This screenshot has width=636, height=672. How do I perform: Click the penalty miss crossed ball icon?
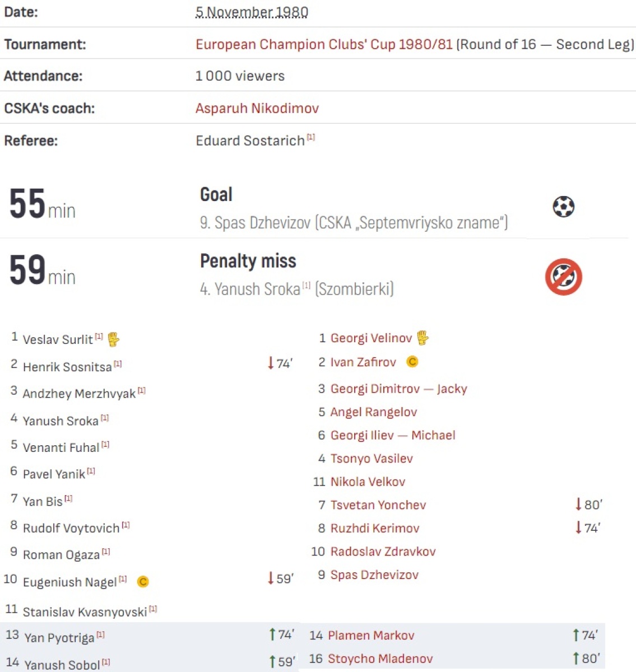563,277
